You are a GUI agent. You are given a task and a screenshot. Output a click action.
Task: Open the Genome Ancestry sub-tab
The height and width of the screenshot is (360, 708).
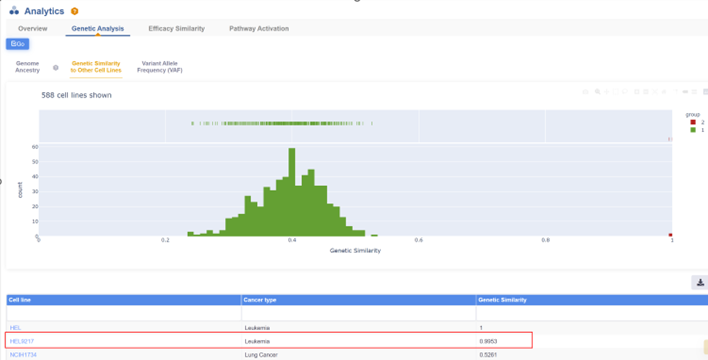[28, 67]
